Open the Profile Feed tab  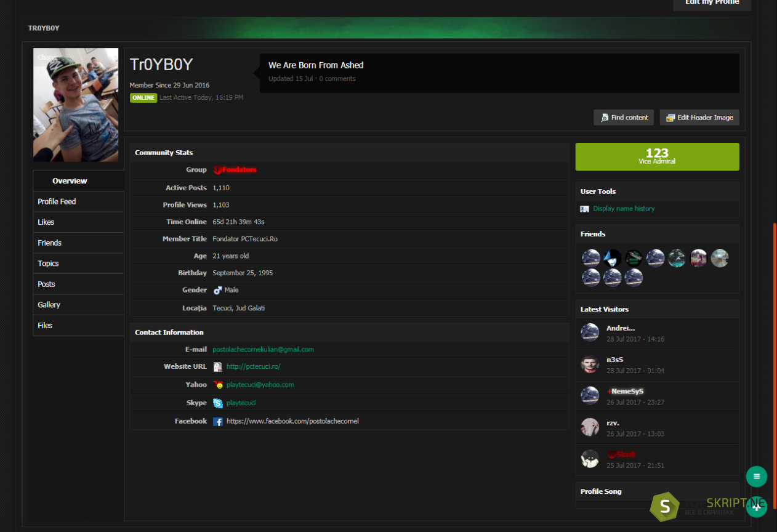[x=78, y=201]
